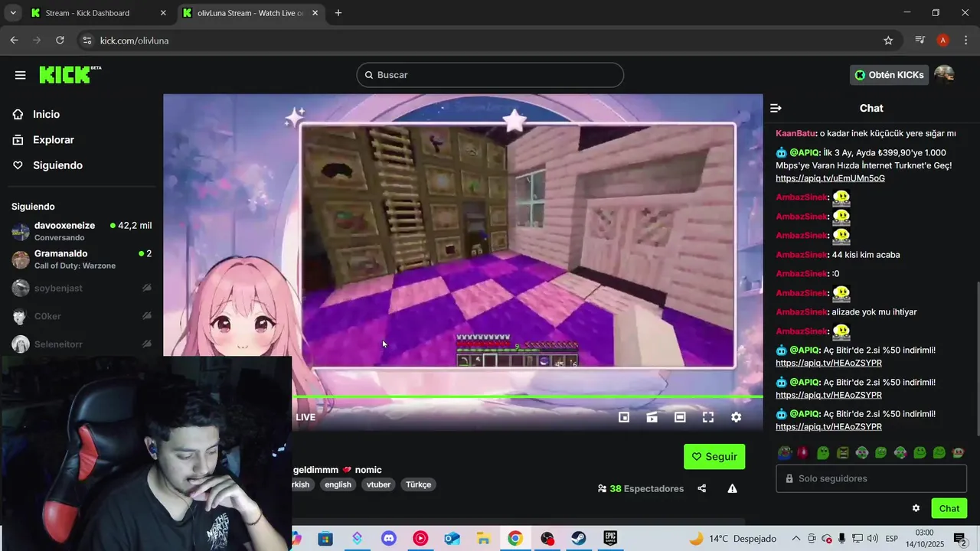Select the Türkçe tag
This screenshot has width=980, height=551.
point(419,484)
